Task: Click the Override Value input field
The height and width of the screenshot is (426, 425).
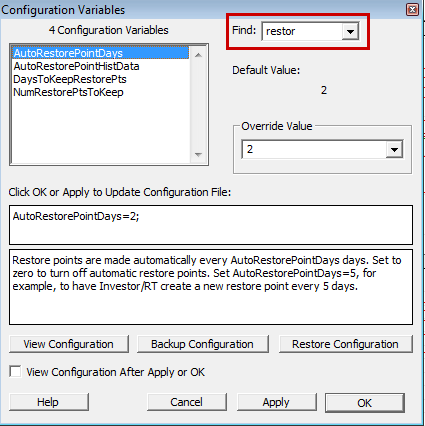Action: pyautogui.click(x=314, y=149)
